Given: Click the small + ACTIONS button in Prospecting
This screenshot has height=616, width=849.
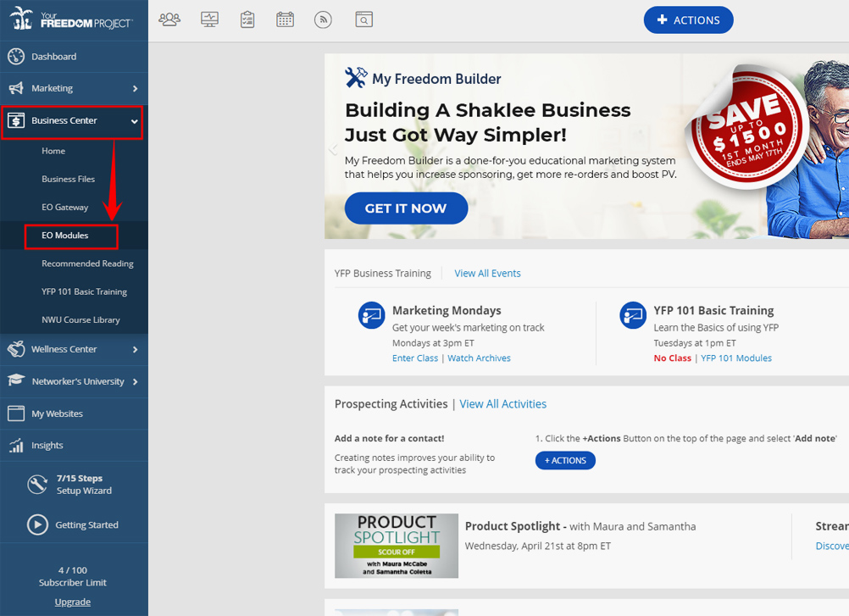Looking at the screenshot, I should tap(565, 461).
